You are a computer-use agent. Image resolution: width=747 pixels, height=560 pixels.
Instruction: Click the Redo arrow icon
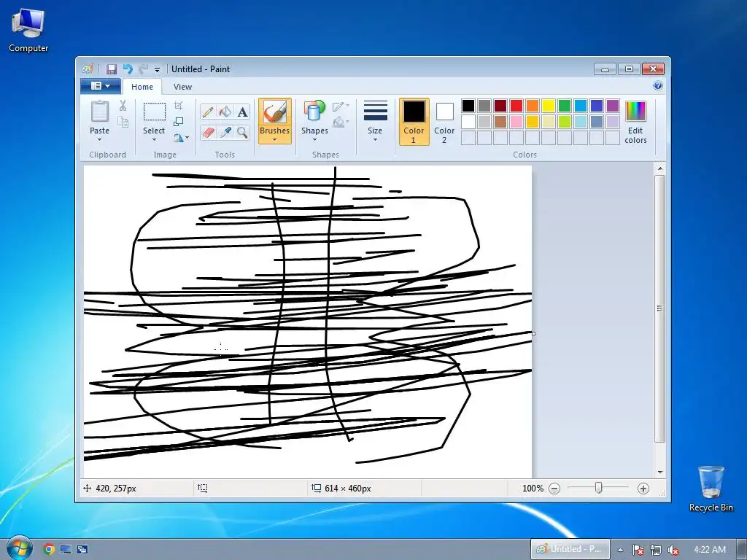pos(144,69)
